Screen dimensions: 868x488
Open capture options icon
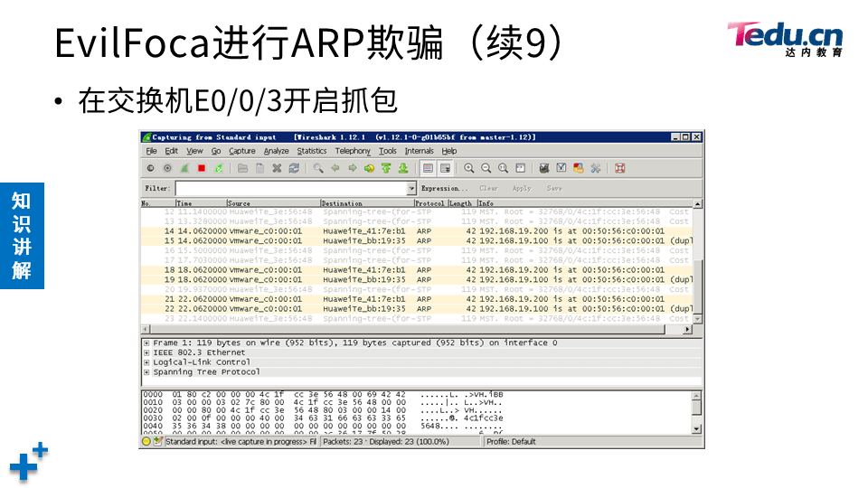(168, 168)
